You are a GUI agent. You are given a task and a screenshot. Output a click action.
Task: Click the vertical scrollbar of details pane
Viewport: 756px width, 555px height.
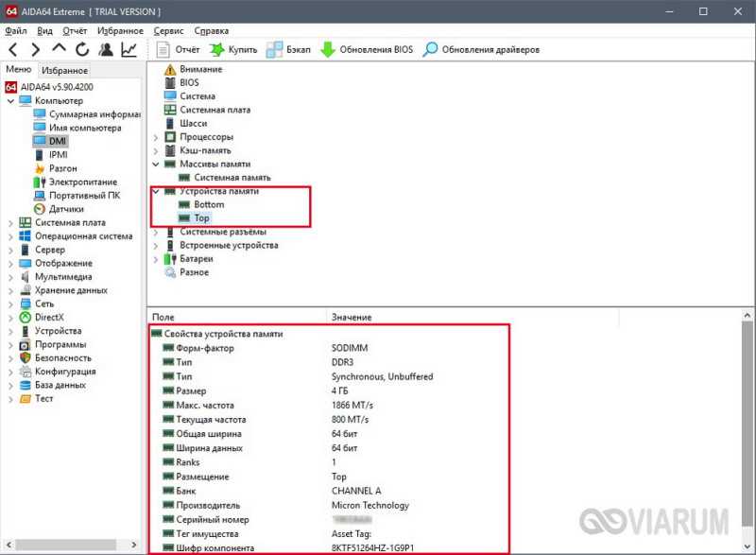click(x=747, y=425)
